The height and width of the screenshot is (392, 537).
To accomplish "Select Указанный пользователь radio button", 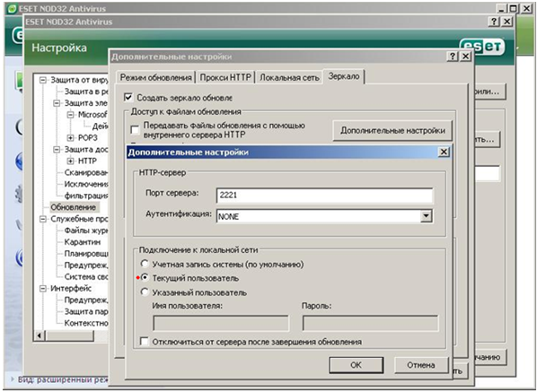I will pos(145,292).
